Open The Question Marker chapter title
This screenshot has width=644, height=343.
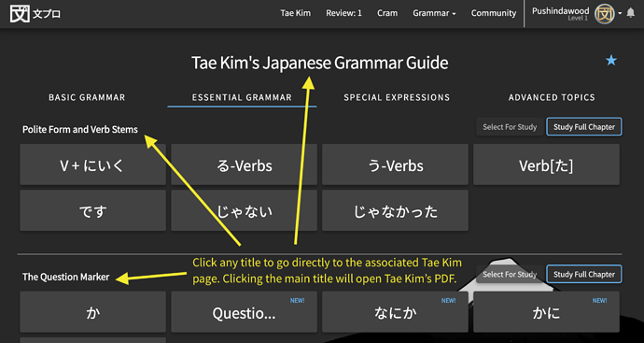pyautogui.click(x=65, y=278)
